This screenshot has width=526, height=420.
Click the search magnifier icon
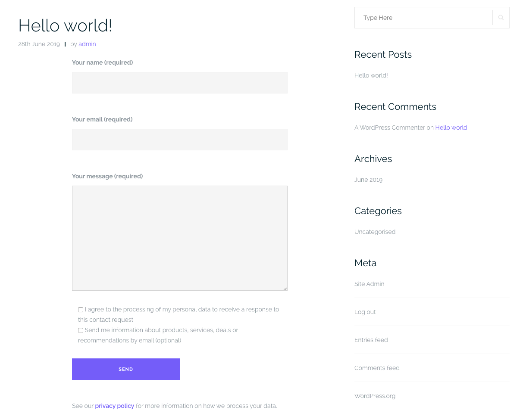click(500, 17)
